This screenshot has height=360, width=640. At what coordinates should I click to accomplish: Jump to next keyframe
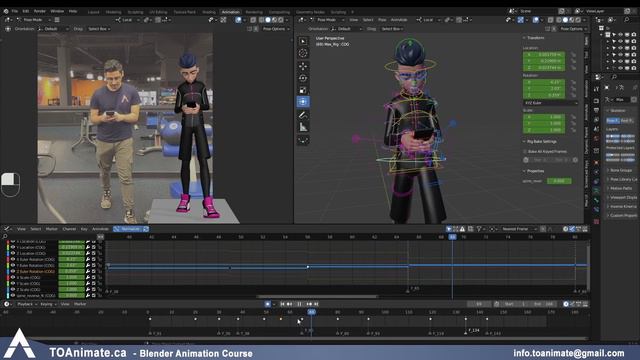pos(309,304)
